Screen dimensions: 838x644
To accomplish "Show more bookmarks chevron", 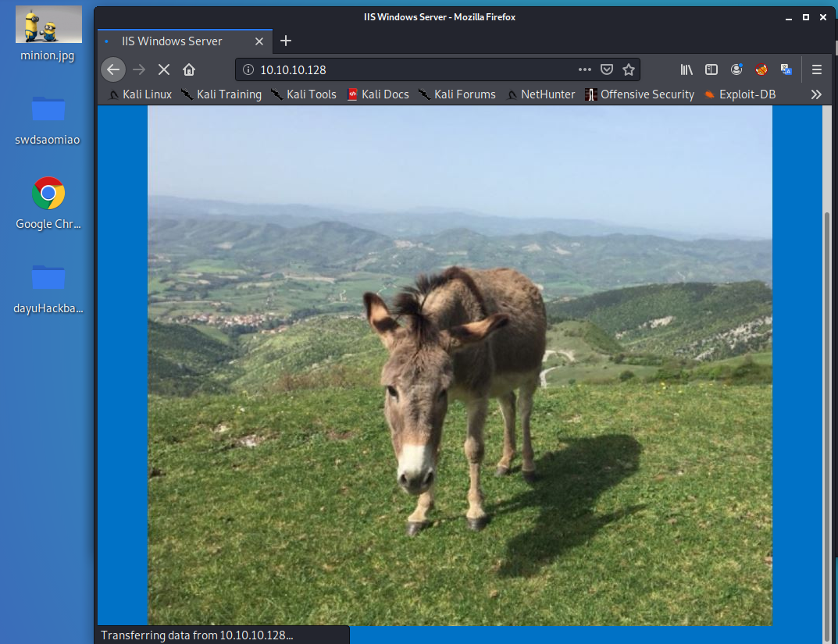I will 816,94.
